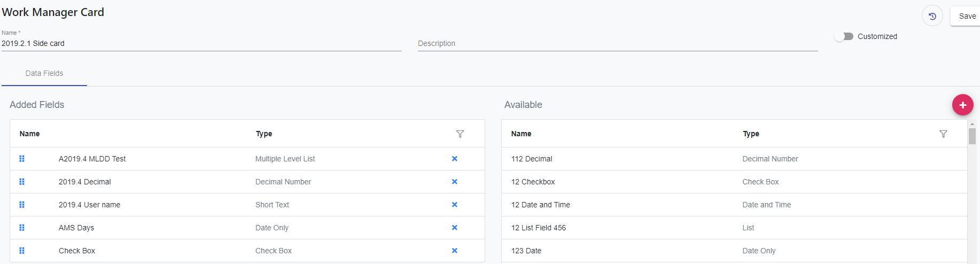Viewport: 980px width, 264px height.
Task: Switch to the Data Fields tab
Action: pyautogui.click(x=44, y=73)
